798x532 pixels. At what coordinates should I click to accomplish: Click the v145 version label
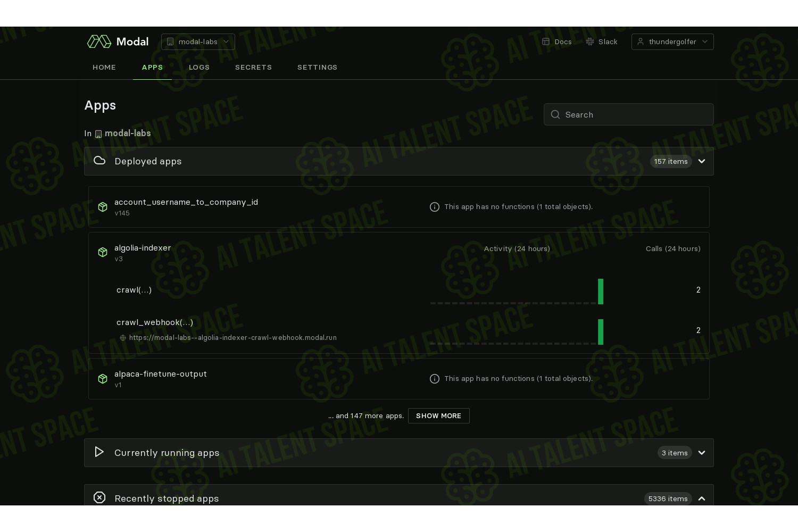[122, 213]
